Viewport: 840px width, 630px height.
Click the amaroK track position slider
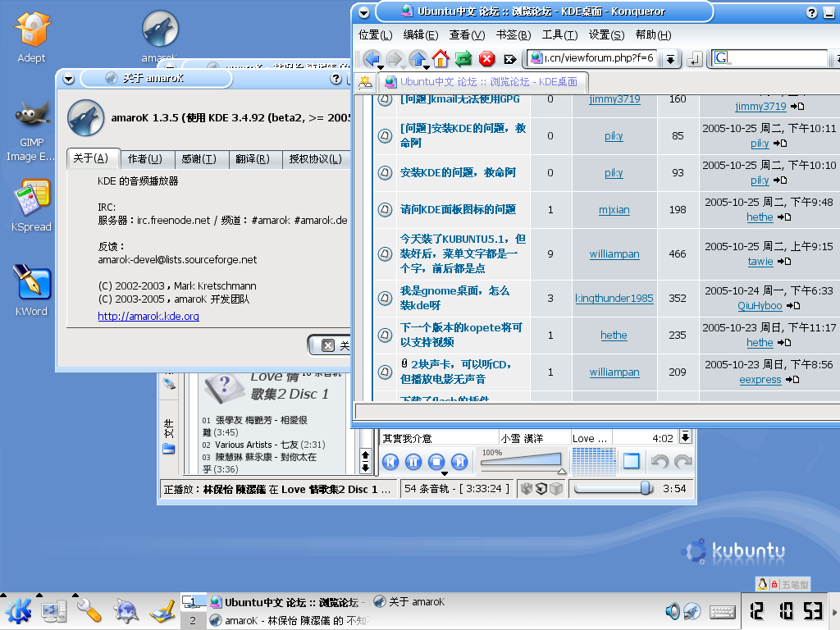(614, 489)
